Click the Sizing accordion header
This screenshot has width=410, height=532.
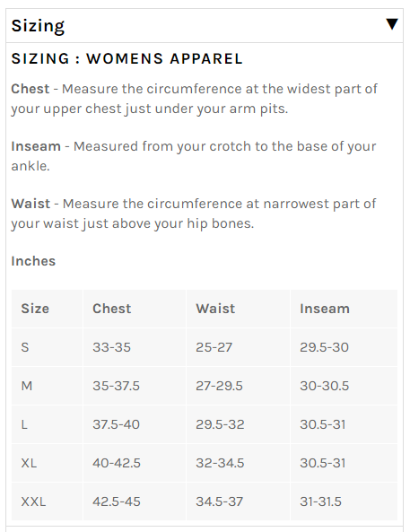pyautogui.click(x=205, y=25)
